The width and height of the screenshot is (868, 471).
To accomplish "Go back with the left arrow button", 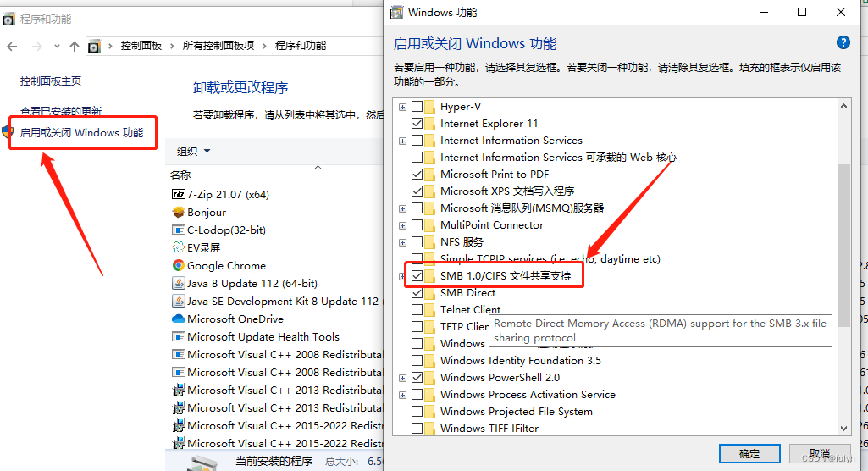I will point(12,47).
